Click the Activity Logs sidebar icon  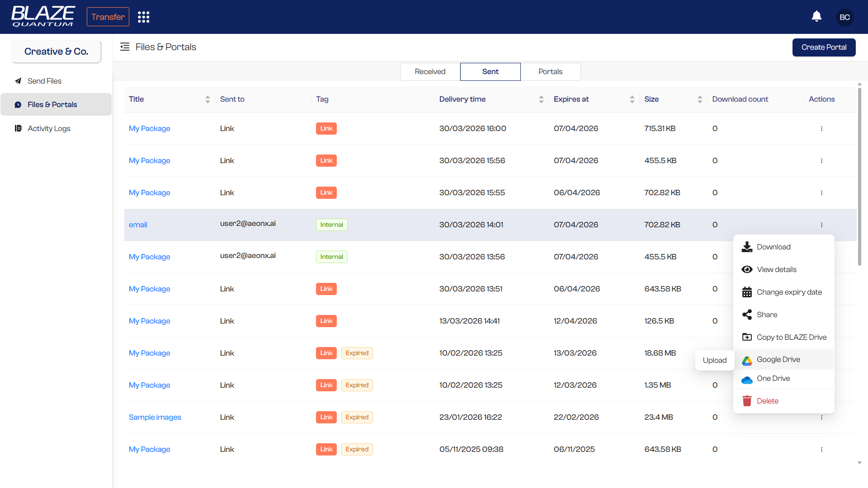tap(18, 128)
